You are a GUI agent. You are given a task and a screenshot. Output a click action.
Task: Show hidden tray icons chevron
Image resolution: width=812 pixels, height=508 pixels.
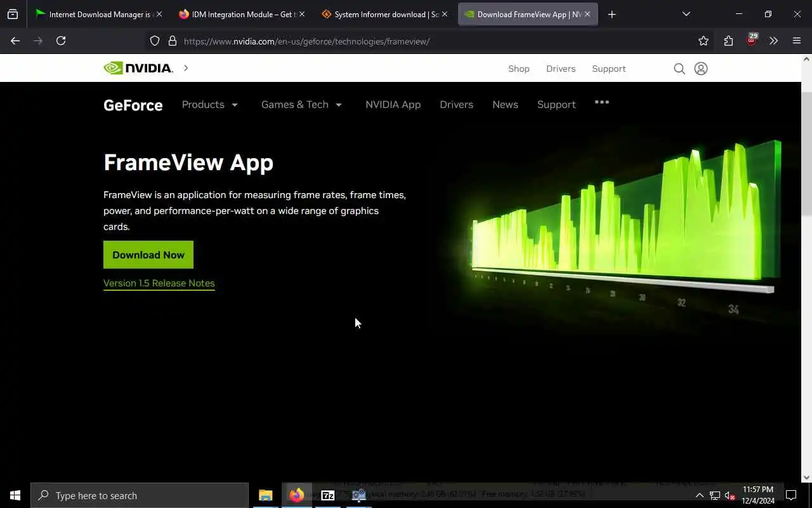[700, 495]
